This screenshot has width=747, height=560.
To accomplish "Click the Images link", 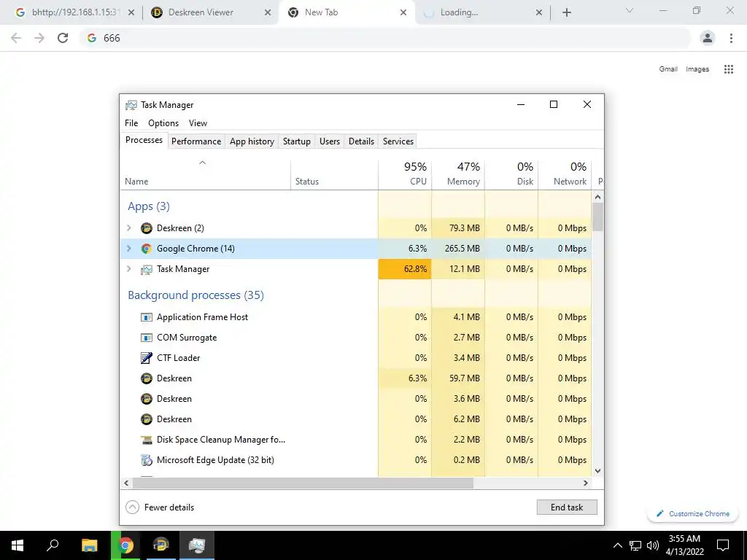I will point(697,69).
